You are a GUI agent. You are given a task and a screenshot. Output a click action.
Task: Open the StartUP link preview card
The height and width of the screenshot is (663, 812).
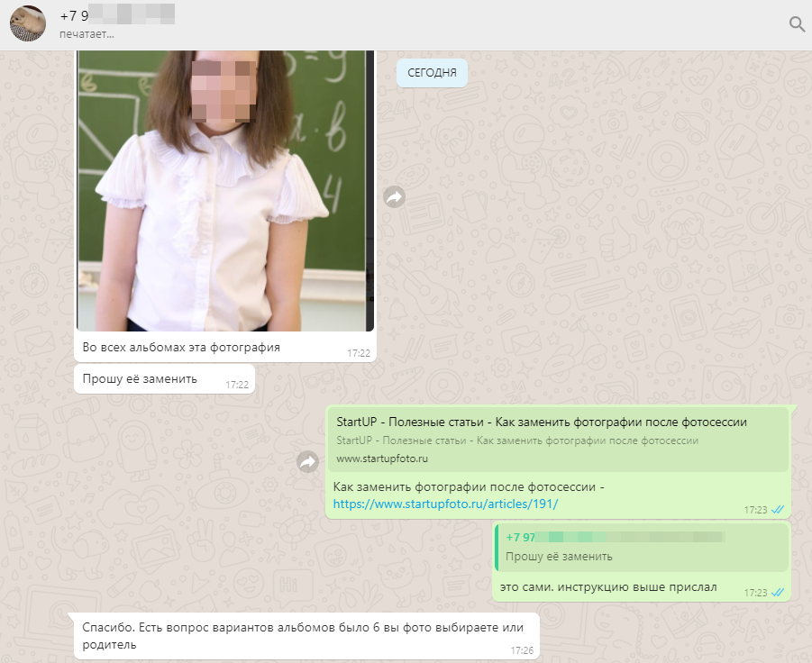[x=558, y=440]
